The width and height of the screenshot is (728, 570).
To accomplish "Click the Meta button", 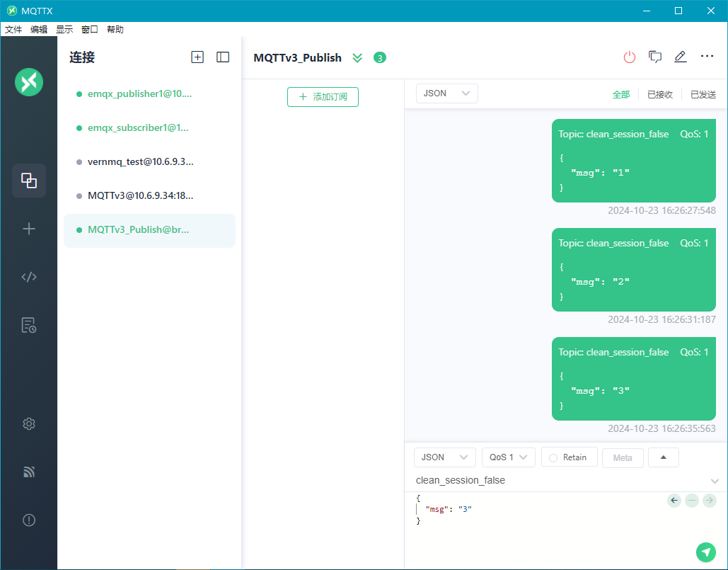I will tap(623, 457).
